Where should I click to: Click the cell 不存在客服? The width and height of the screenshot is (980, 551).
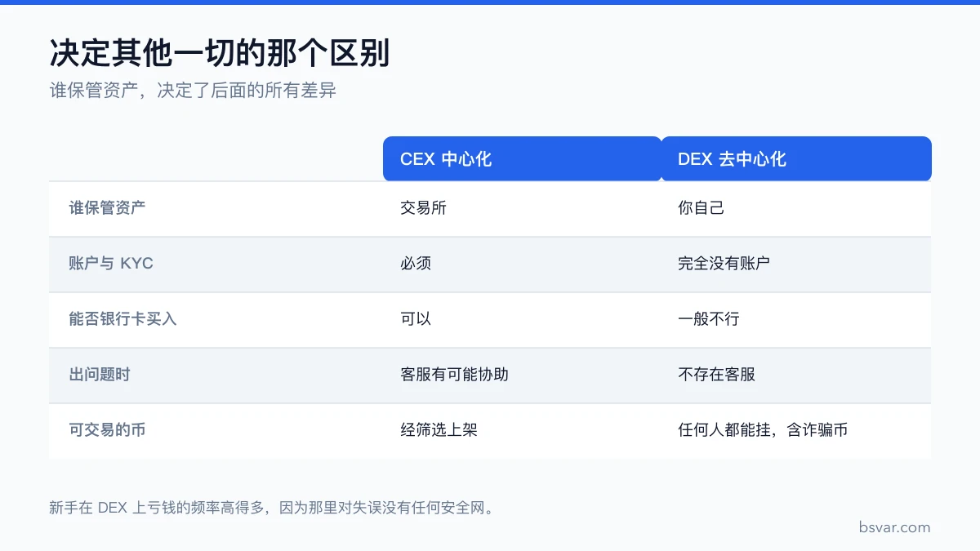[x=716, y=375]
